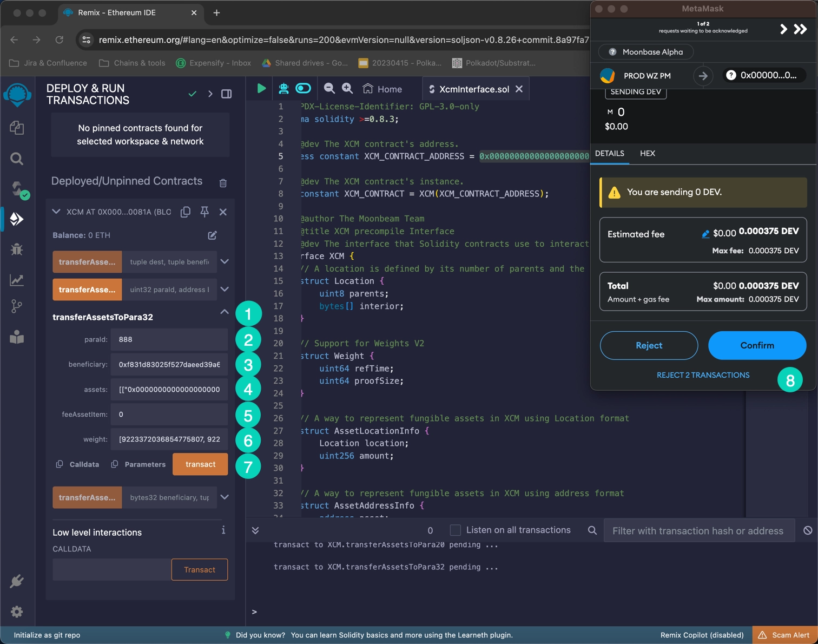The width and height of the screenshot is (818, 644).
Task: Click the Remix home logo icon
Action: (17, 95)
